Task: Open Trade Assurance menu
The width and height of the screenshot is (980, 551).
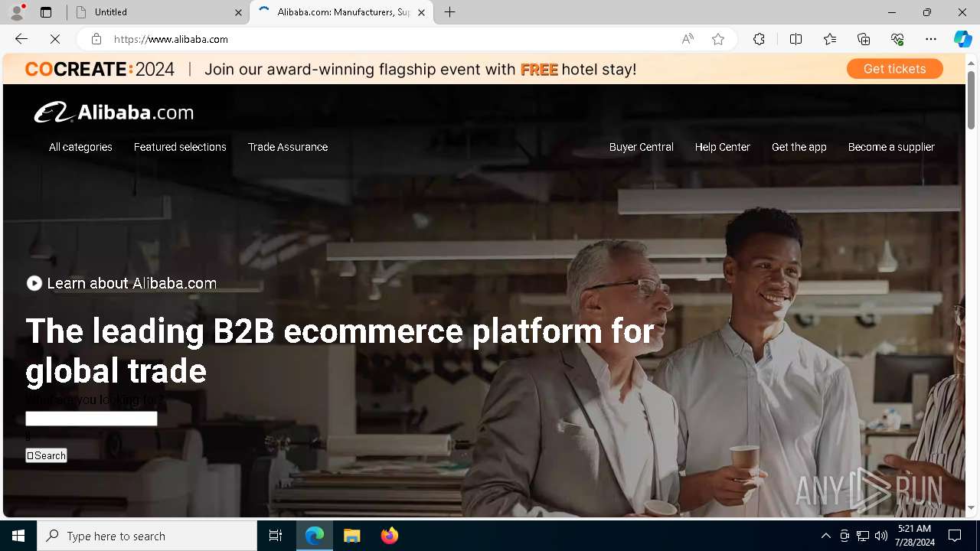Action: [288, 147]
